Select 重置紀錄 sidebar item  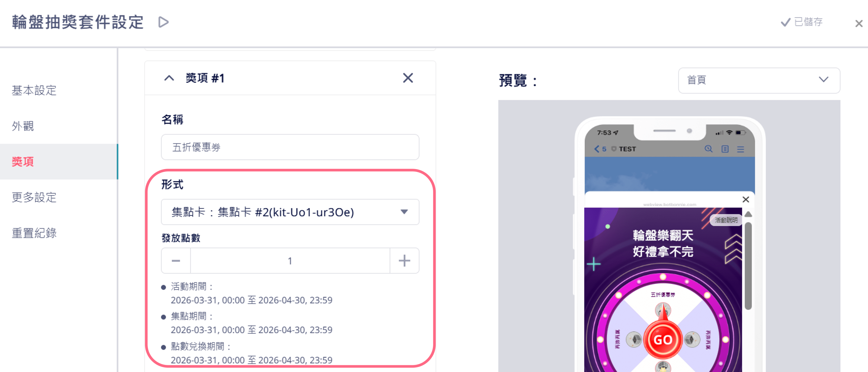34,233
